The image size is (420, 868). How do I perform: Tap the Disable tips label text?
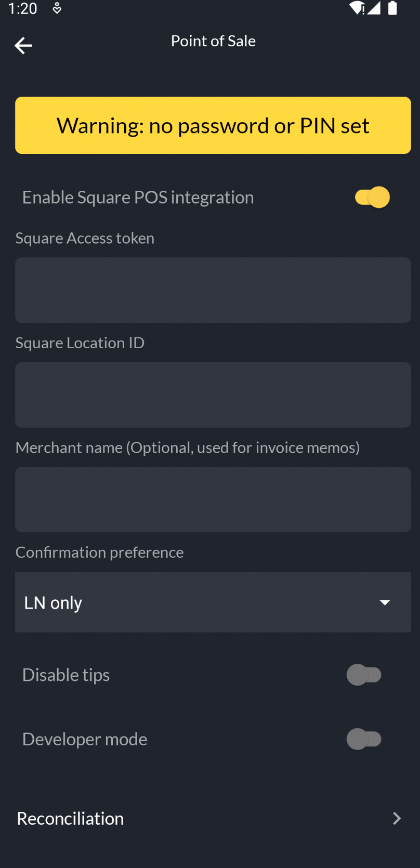[x=66, y=675]
